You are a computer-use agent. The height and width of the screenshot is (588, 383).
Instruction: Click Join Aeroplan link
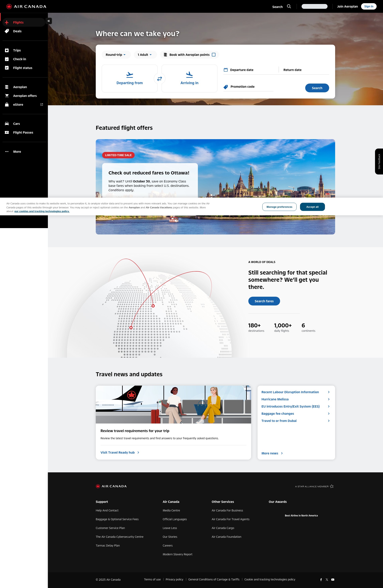(x=347, y=6)
